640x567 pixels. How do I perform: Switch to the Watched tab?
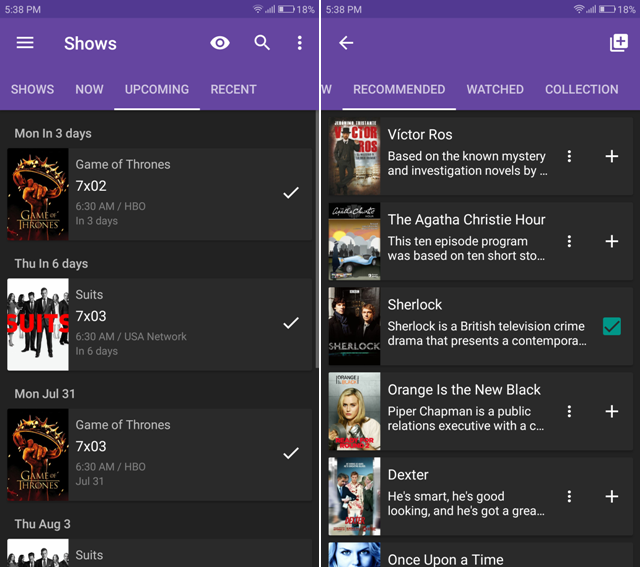495,89
